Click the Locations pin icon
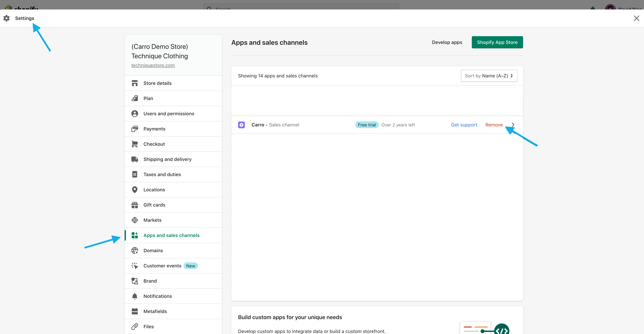Screen dimensions: 644x334 tap(135, 190)
